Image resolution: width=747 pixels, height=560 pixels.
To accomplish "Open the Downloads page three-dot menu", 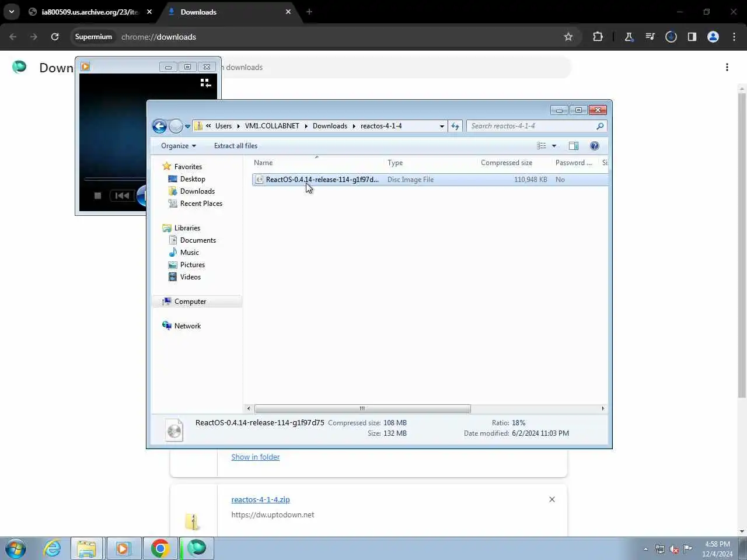I will (727, 67).
